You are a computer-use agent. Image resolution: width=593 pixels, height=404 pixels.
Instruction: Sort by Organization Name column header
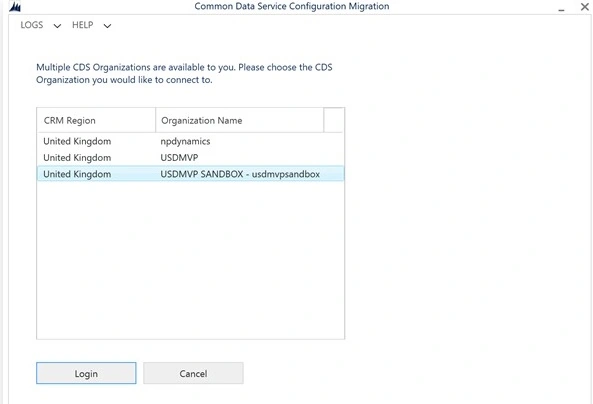click(239, 120)
